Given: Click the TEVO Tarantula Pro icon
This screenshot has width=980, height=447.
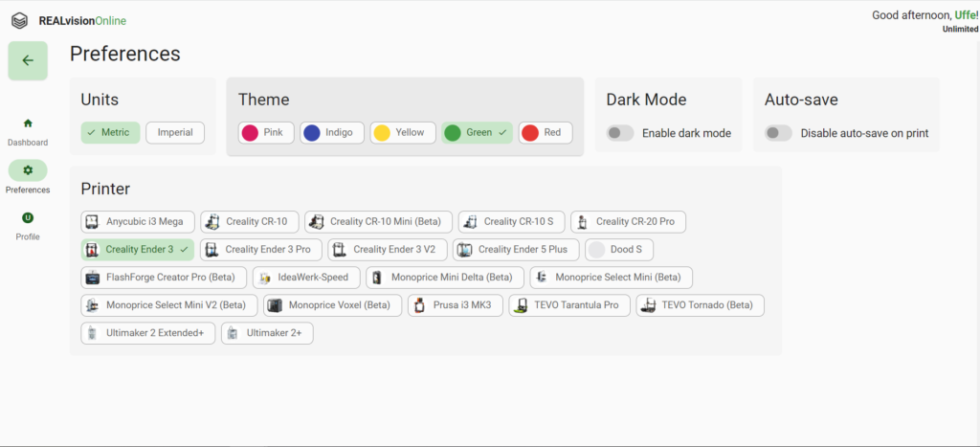Looking at the screenshot, I should (x=521, y=305).
